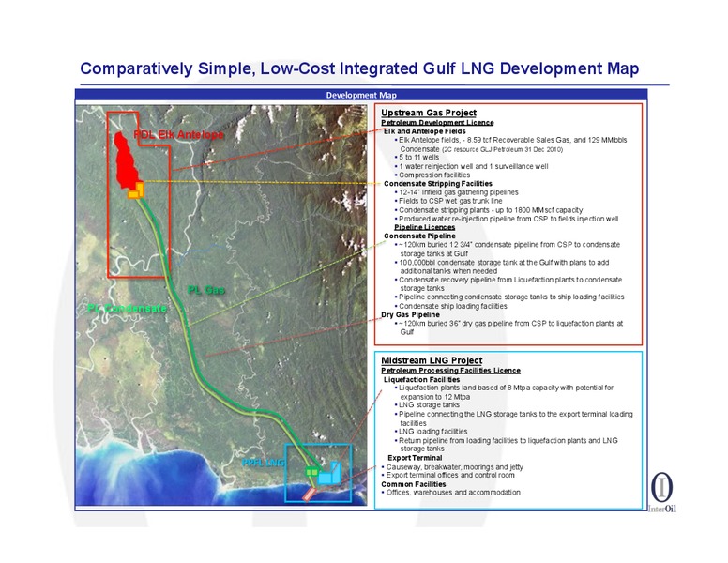Click the 'LNG loading facilities' bullet
This screenshot has width=728, height=563.
pyautogui.click(x=431, y=432)
